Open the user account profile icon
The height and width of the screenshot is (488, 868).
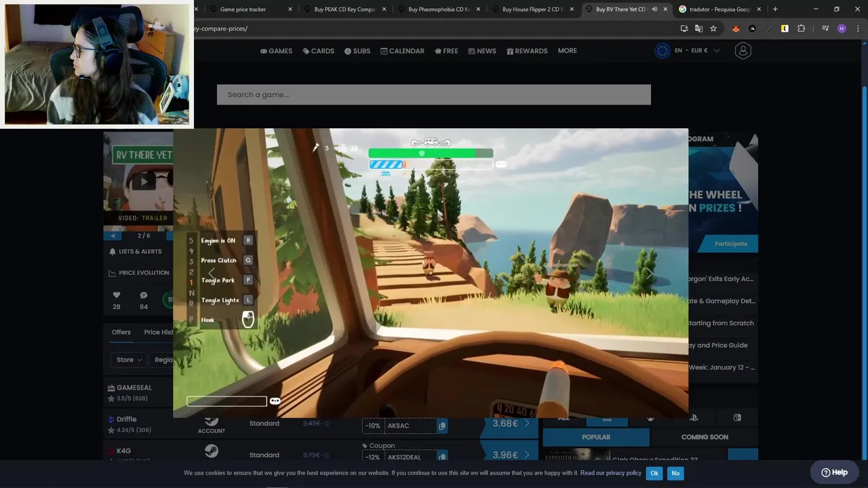pyautogui.click(x=743, y=51)
